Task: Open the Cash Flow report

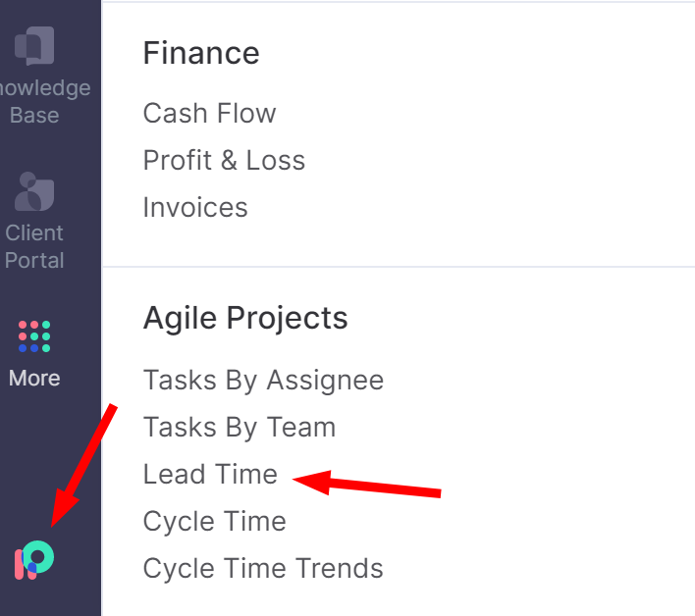Action: 209,113
